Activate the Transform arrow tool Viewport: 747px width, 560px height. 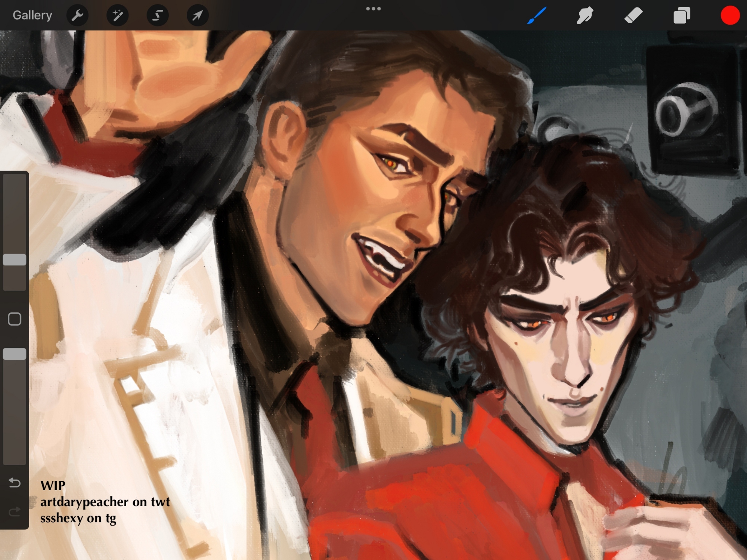pyautogui.click(x=198, y=16)
